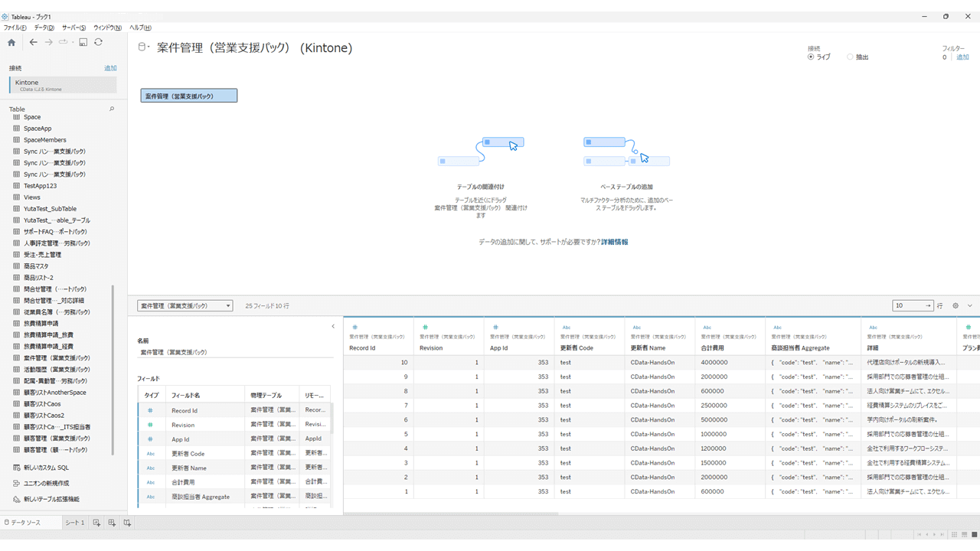Click the back arrow in toolbar
This screenshot has width=980, height=551.
click(x=33, y=43)
